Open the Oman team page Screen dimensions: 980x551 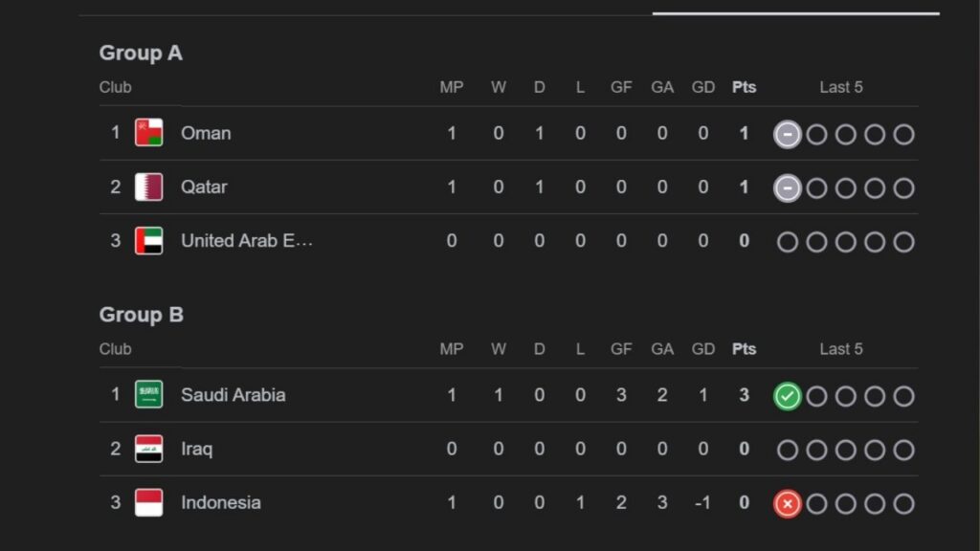pos(206,133)
